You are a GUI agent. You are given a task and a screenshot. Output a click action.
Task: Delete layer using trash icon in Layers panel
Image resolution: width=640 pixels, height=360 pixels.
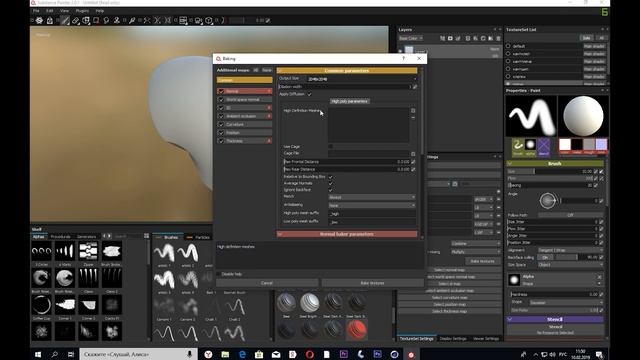pyautogui.click(x=498, y=38)
